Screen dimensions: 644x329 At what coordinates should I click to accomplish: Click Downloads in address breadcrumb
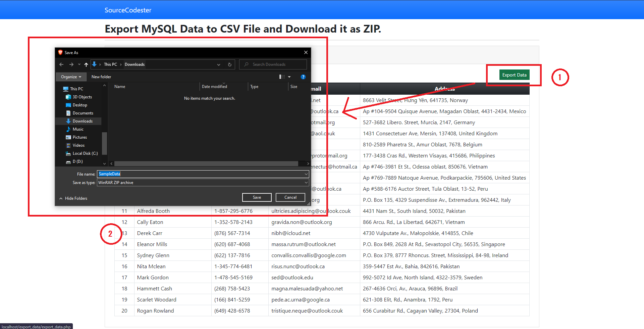[135, 64]
